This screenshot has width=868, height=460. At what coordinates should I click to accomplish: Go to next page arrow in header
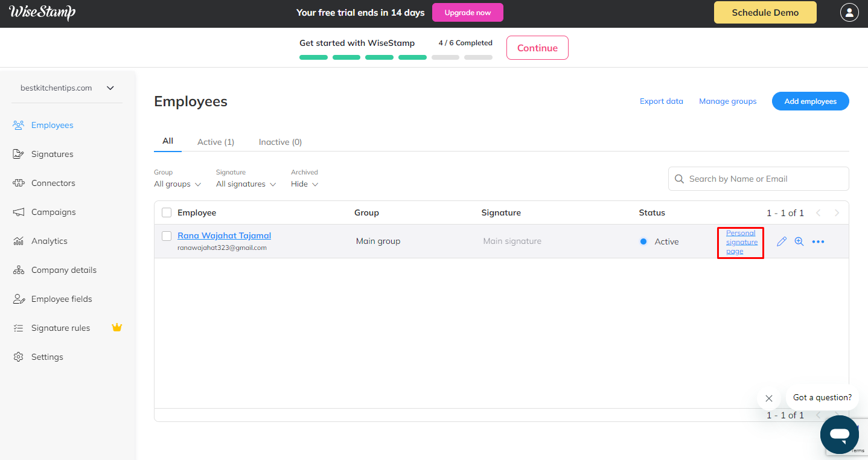837,213
